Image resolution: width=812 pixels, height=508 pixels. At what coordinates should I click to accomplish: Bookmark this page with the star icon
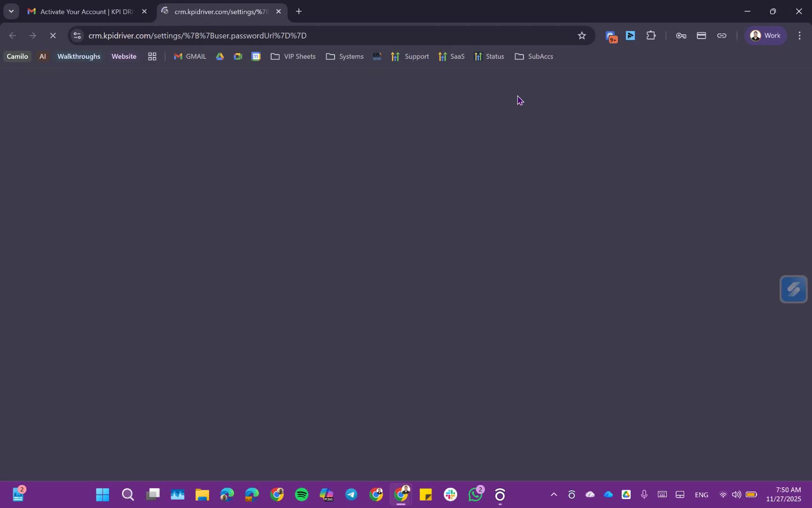[x=582, y=35]
